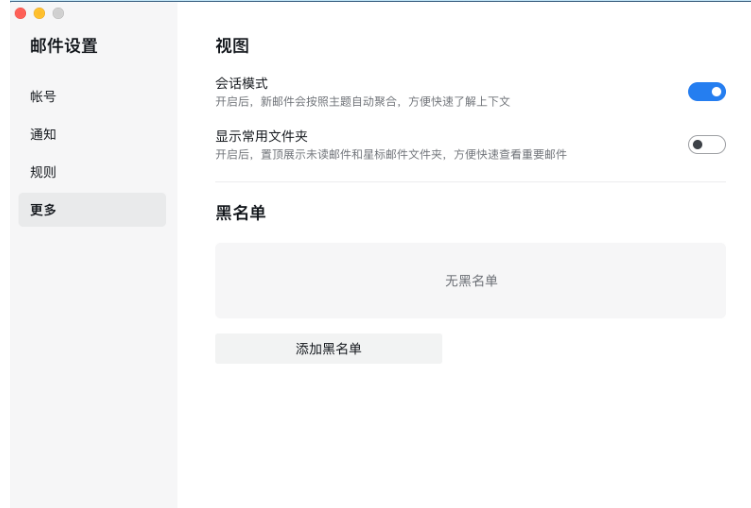Click the 视图 section heading
Screen dimensions: 751x508
click(x=231, y=46)
